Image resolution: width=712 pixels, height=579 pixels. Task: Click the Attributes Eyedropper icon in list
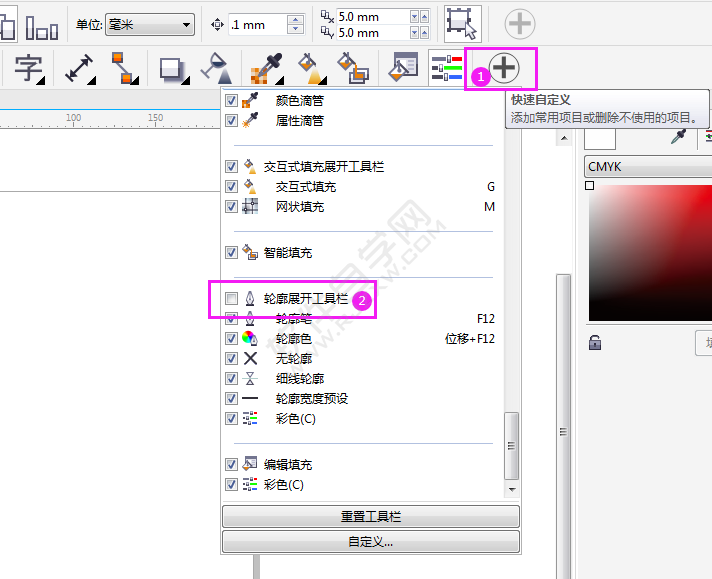point(250,120)
